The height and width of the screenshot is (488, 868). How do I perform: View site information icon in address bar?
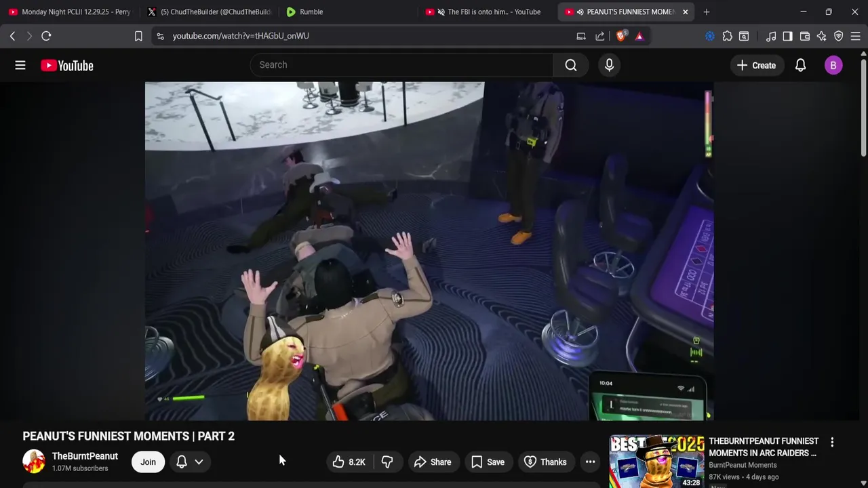pyautogui.click(x=160, y=36)
